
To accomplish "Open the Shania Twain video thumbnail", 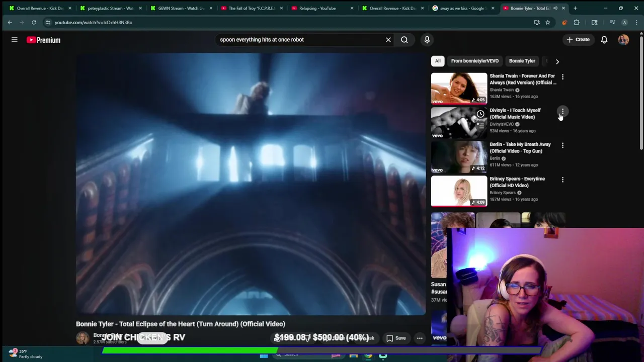I will (x=459, y=88).
